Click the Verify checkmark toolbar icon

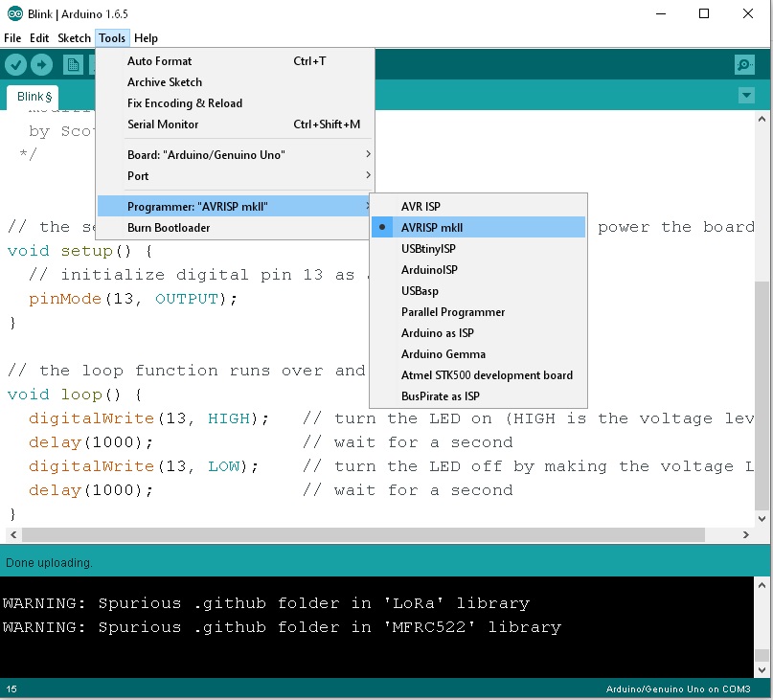click(15, 64)
